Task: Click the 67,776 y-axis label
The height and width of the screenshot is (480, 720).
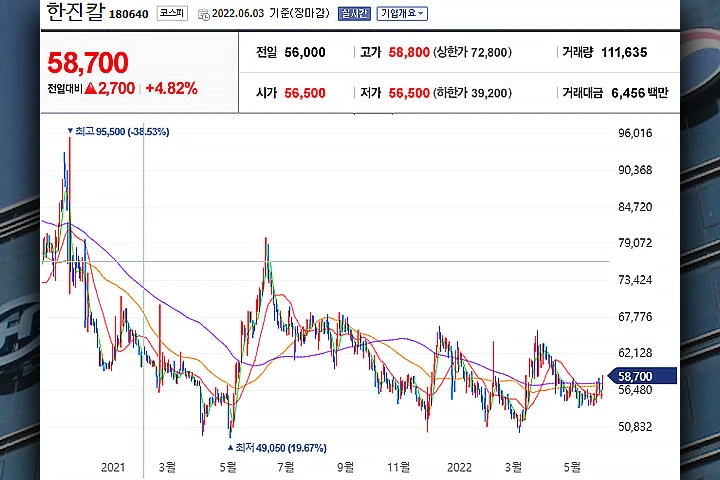Action: tap(635, 316)
